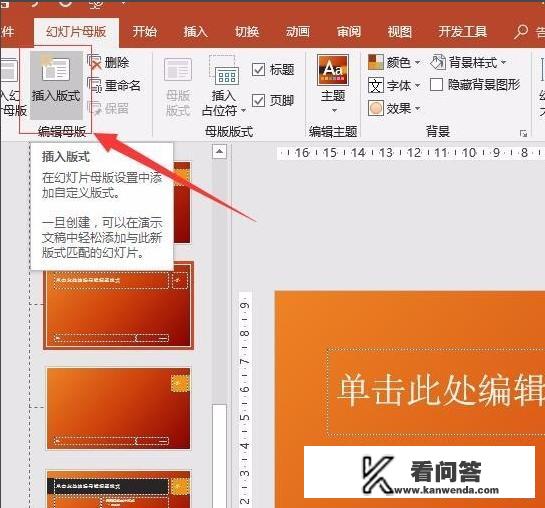Click the Fonts (字体) icon
545x508 pixels.
pos(376,85)
